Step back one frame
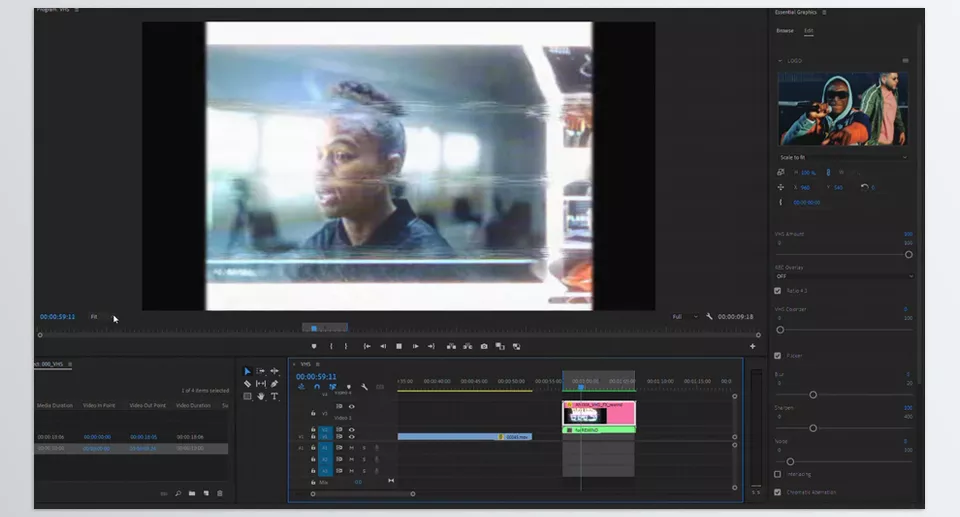Image resolution: width=960 pixels, height=517 pixels. point(383,347)
